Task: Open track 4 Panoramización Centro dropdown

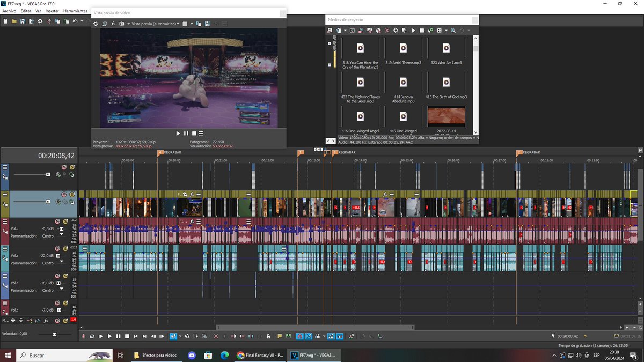Action: [61, 235]
